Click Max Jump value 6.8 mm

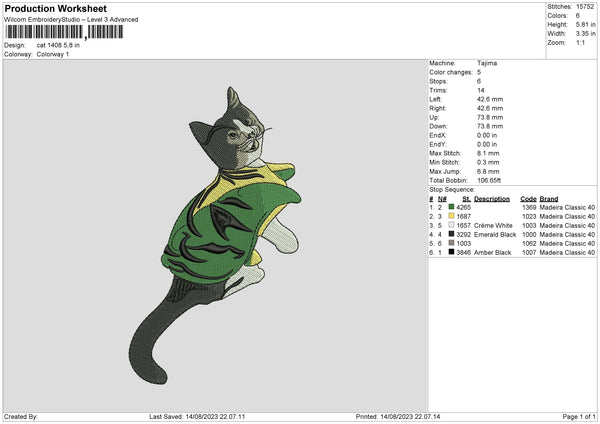tap(488, 171)
